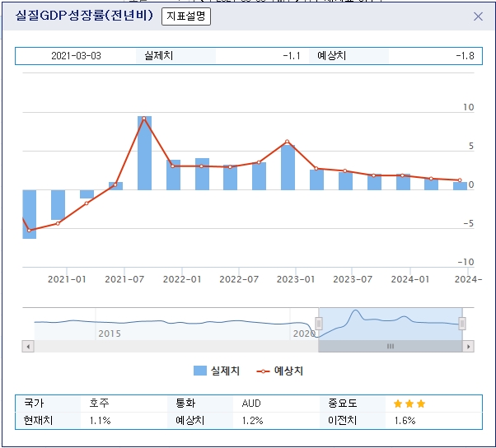Click the 현재치 value 1.1%
The width and height of the screenshot is (496, 448).
[100, 421]
